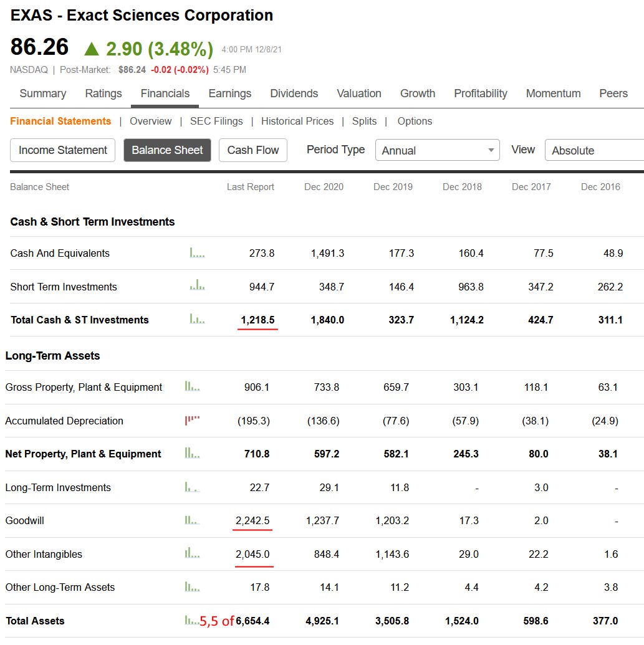Viewport: 644px width, 645px height.
Task: Open the SEC Filings link
Action: tap(216, 121)
